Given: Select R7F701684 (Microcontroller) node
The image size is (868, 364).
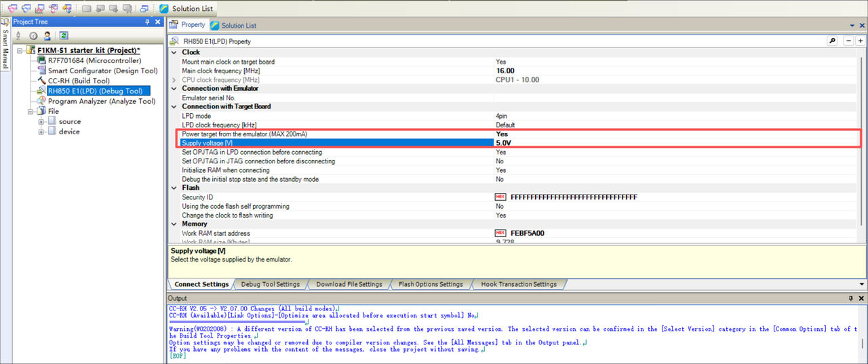Looking at the screenshot, I should coord(94,60).
